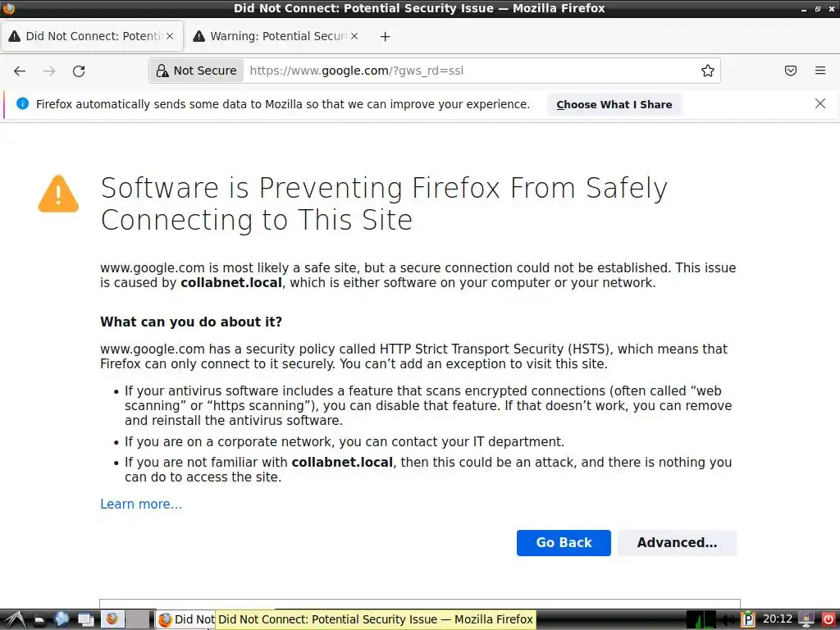Click the red power button in taskbar
The height and width of the screenshot is (630, 840).
(829, 620)
